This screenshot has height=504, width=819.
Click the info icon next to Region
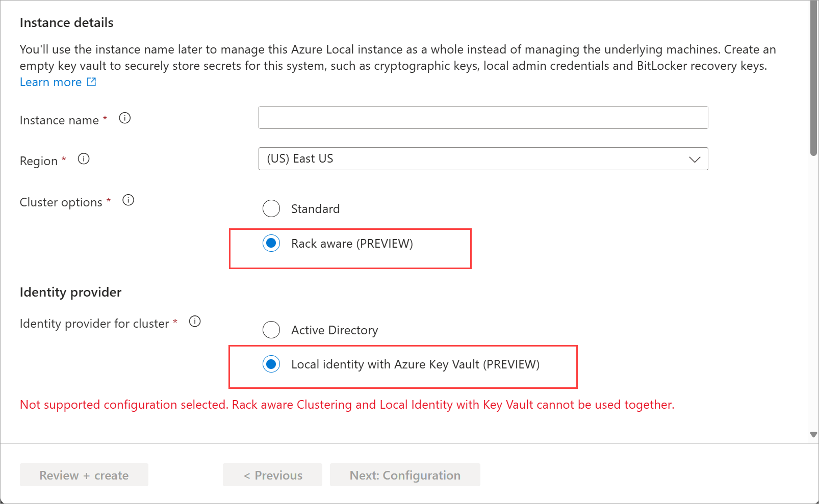click(84, 159)
